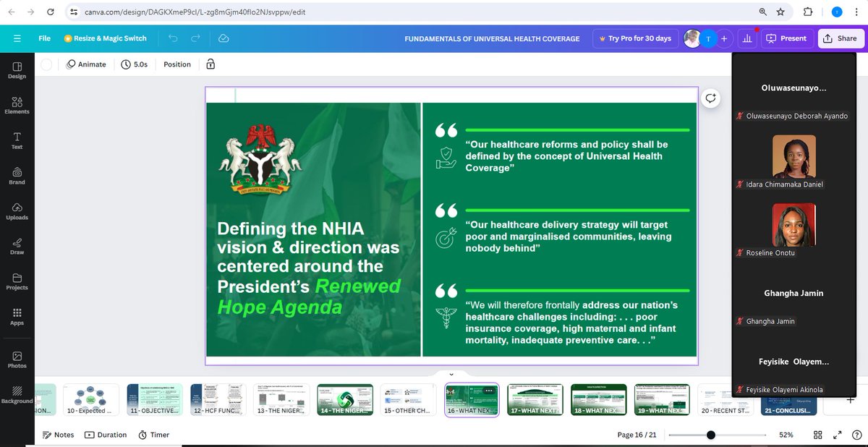
Task: Click the user avatar in Canva header
Action: tap(692, 38)
